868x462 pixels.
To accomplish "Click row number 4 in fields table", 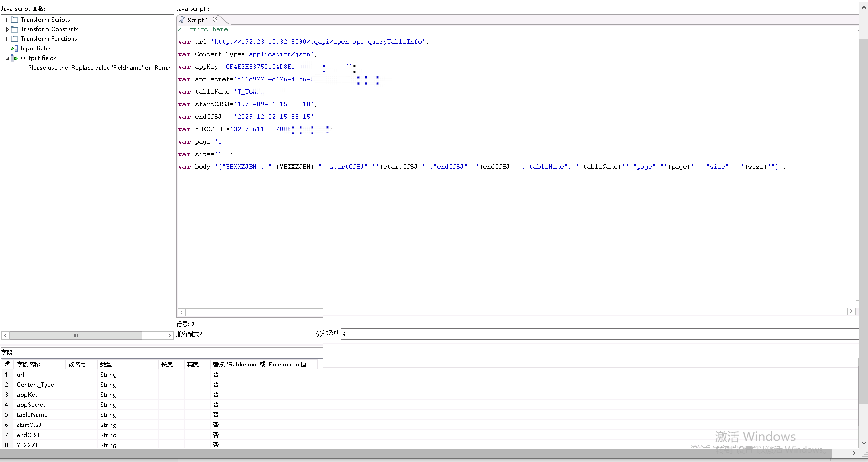I will [7, 405].
